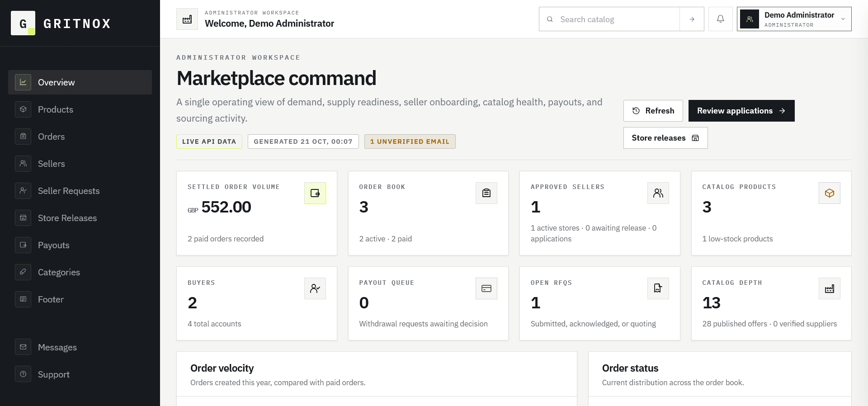Focus the Search catalog field
This screenshot has width=868, height=406.
[609, 19]
